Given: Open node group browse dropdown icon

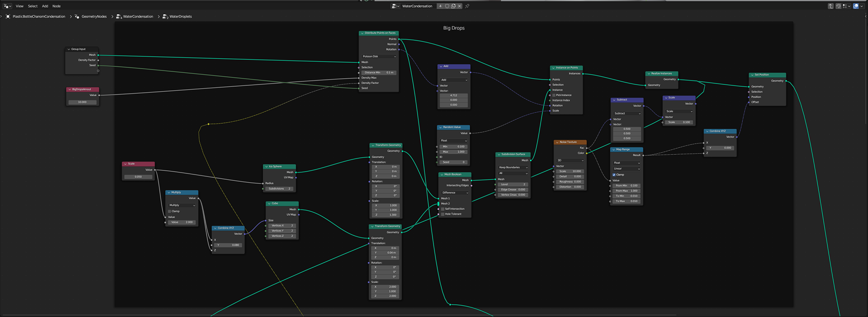Looking at the screenshot, I should point(395,6).
